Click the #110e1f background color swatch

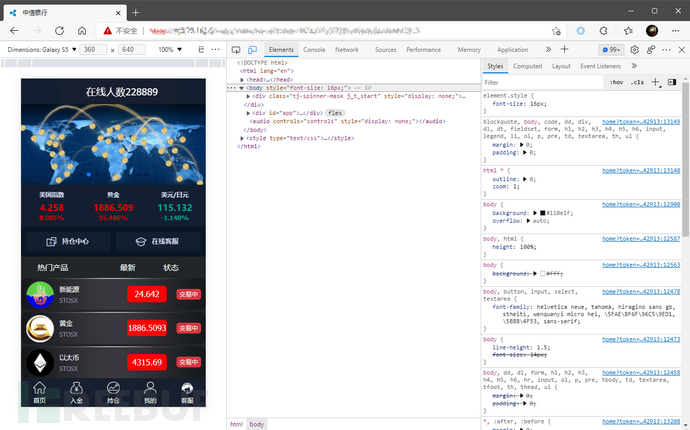[x=543, y=213]
